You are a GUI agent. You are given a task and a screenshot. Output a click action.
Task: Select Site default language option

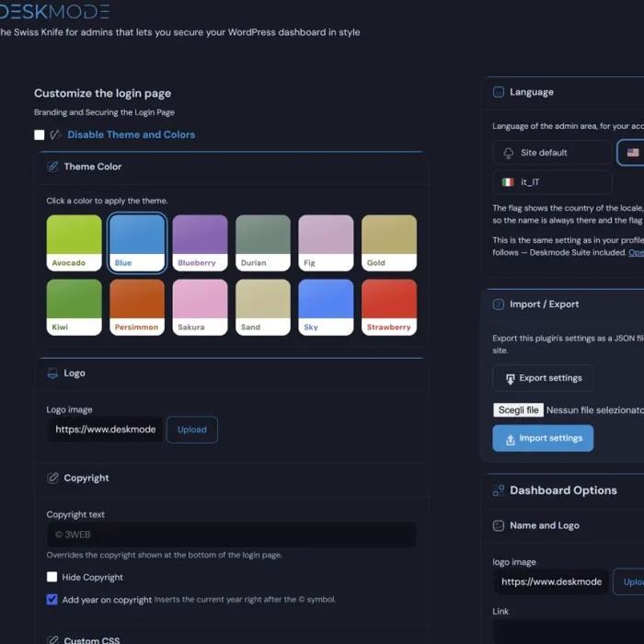click(x=552, y=153)
